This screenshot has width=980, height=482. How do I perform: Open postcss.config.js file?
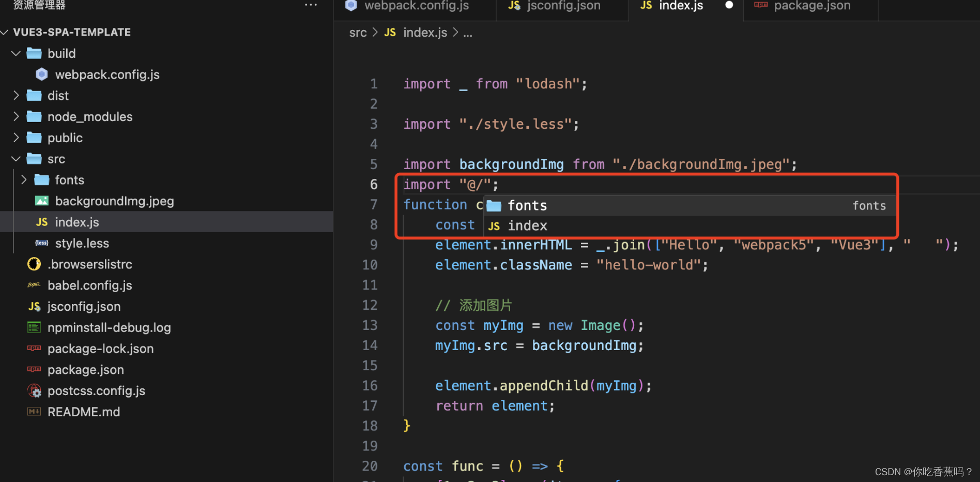point(96,391)
